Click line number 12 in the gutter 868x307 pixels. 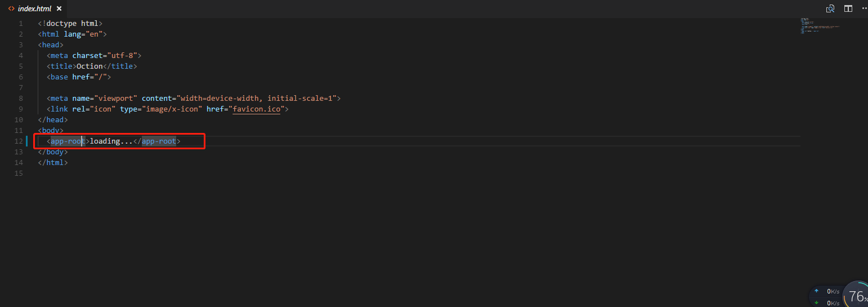click(x=19, y=141)
